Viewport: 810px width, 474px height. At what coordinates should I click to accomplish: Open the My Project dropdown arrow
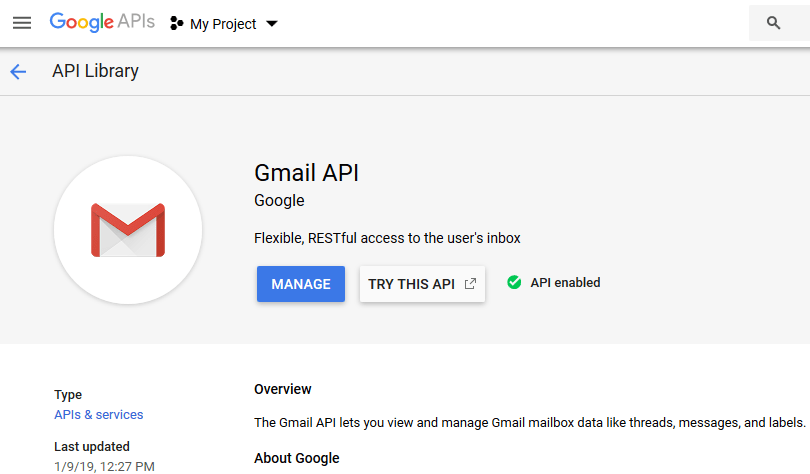(x=272, y=24)
